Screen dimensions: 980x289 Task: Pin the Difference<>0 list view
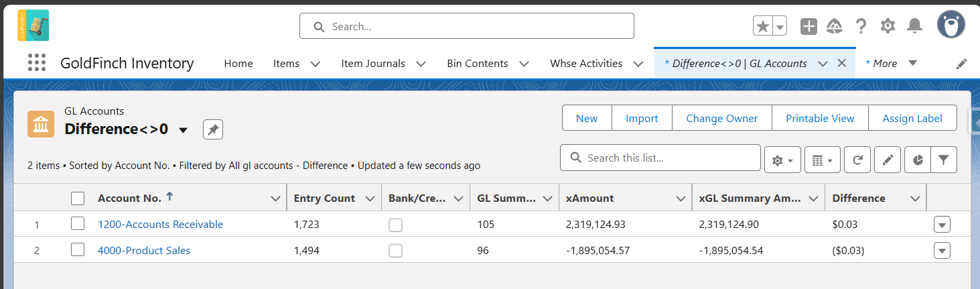(213, 129)
